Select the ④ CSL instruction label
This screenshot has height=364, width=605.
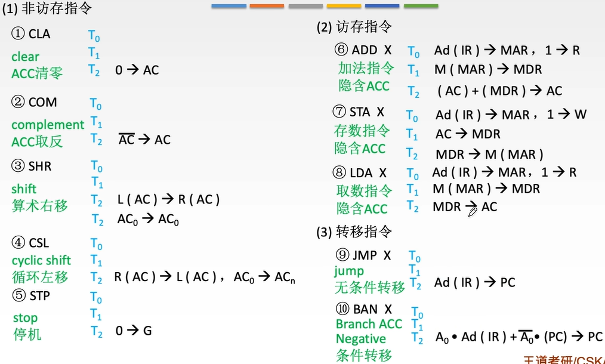coord(30,243)
